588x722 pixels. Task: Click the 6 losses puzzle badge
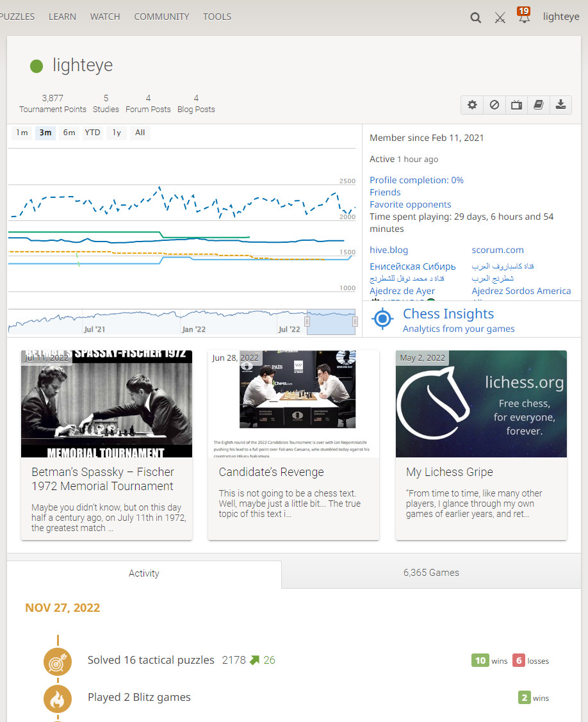coord(518,660)
